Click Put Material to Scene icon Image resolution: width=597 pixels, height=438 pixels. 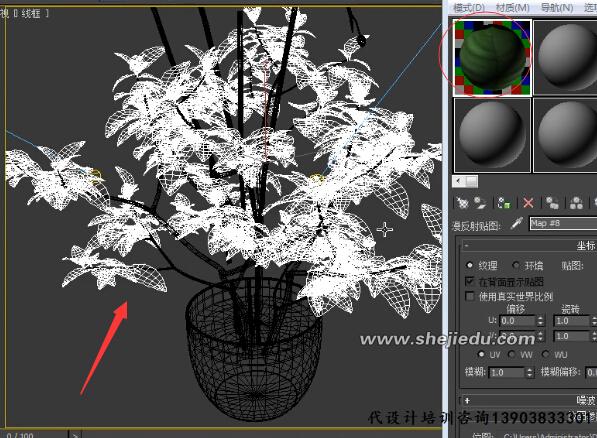tap(481, 203)
